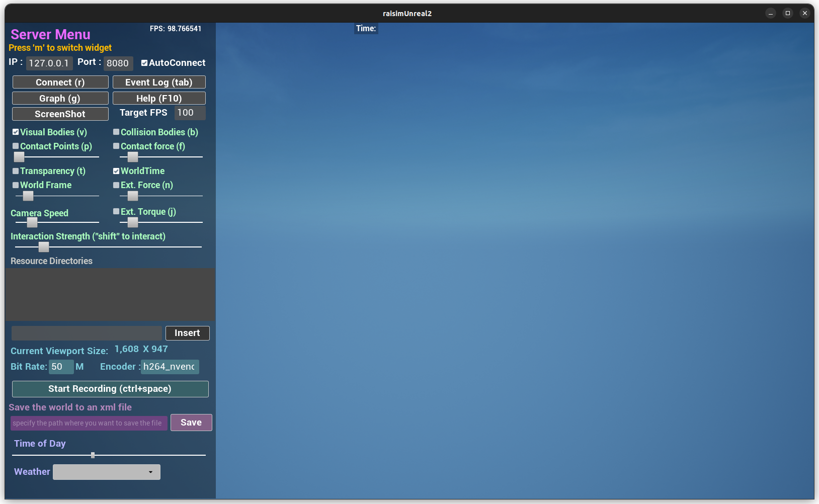Disable the WorldTime checkbox
The height and width of the screenshot is (504, 819).
click(116, 171)
